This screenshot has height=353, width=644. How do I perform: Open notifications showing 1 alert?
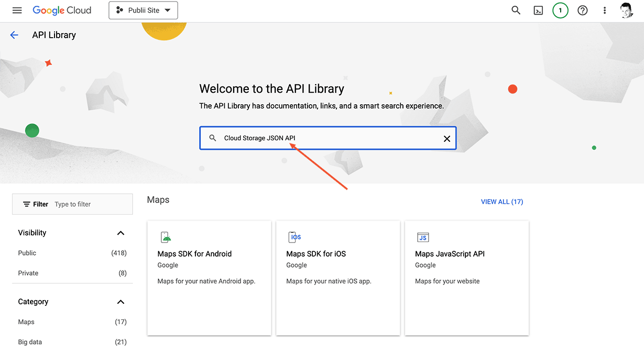(560, 10)
